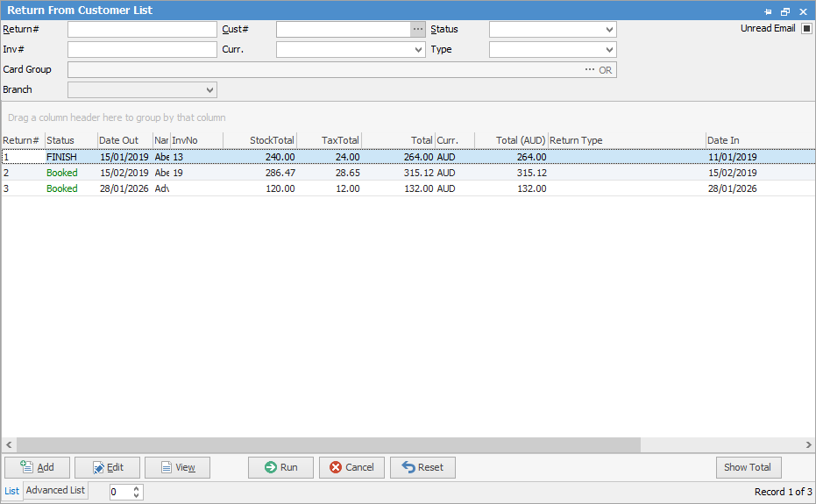This screenshot has height=504, width=816.
Task: Sort by the Status column header
Action: (x=71, y=140)
